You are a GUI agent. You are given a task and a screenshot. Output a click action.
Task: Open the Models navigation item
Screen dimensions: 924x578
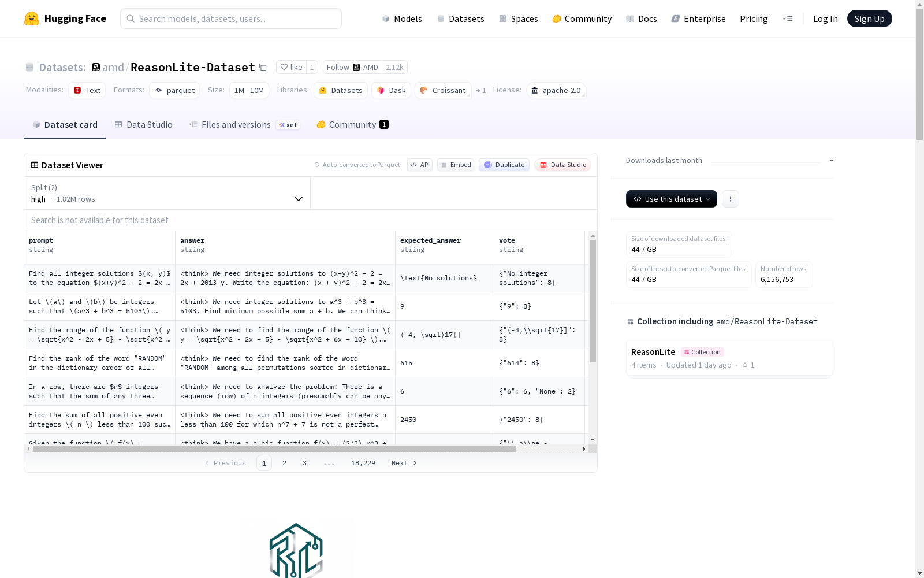(402, 18)
